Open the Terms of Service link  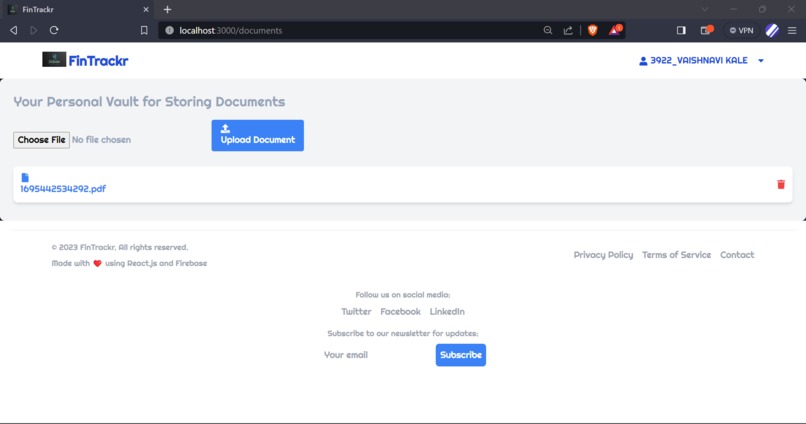click(x=676, y=255)
